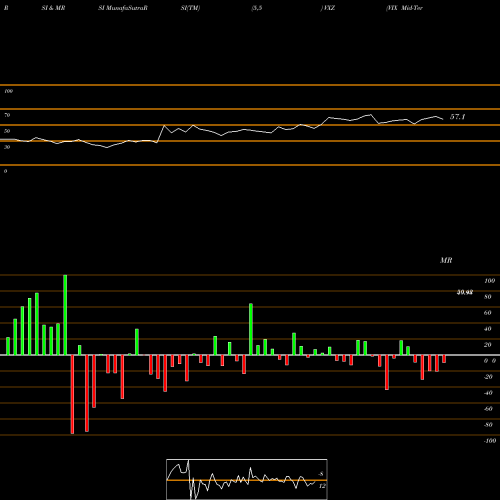Click the VXZ ticker text in header
Image resolution: width=500 pixels, height=500 pixels.
(328, 8)
